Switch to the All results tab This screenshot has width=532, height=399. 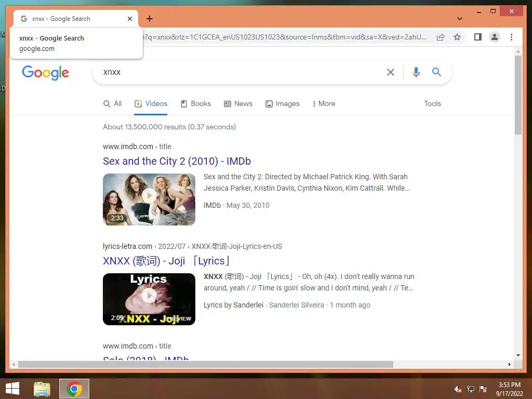point(112,104)
